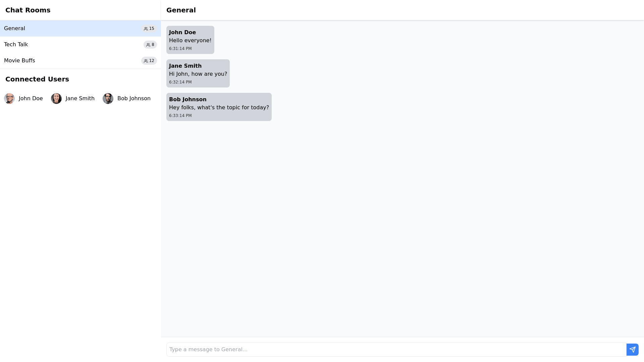
Task: Open the Tech Talk chat room
Action: (16, 45)
